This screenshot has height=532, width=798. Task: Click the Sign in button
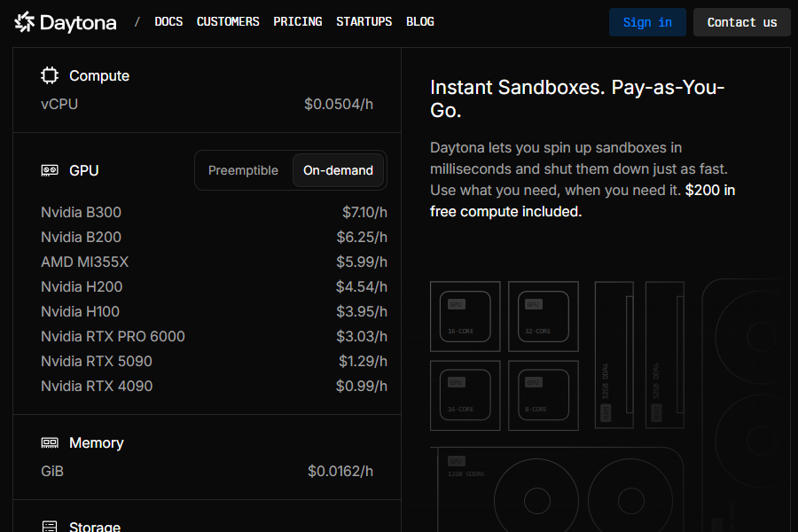coord(647,22)
